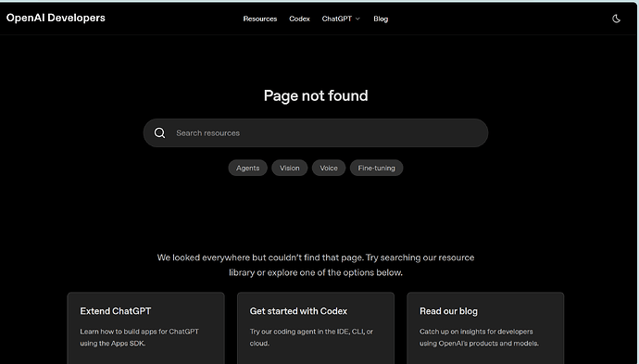The image size is (639, 364).
Task: Select the Vision tag chip
Action: pyautogui.click(x=289, y=168)
